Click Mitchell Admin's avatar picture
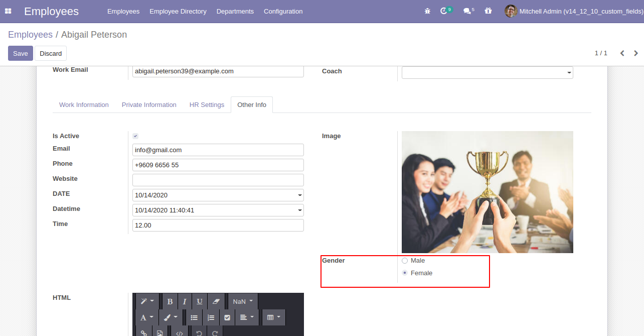The height and width of the screenshot is (336, 644). [511, 11]
